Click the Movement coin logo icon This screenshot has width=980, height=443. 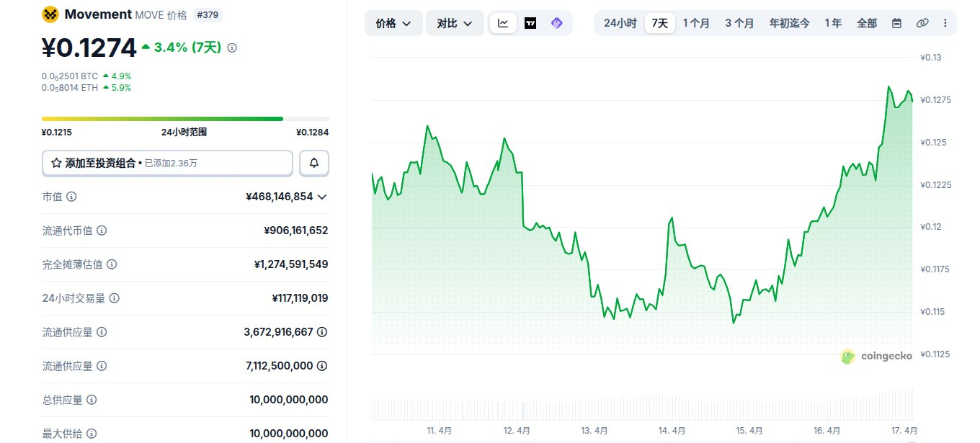[50, 14]
